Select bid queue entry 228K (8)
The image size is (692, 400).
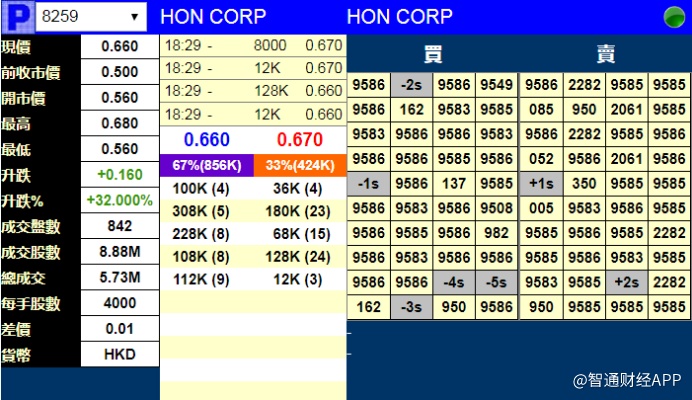(x=201, y=234)
